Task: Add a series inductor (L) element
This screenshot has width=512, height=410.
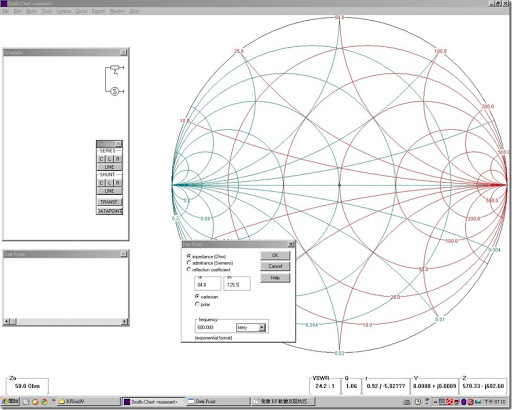Action: click(x=109, y=159)
